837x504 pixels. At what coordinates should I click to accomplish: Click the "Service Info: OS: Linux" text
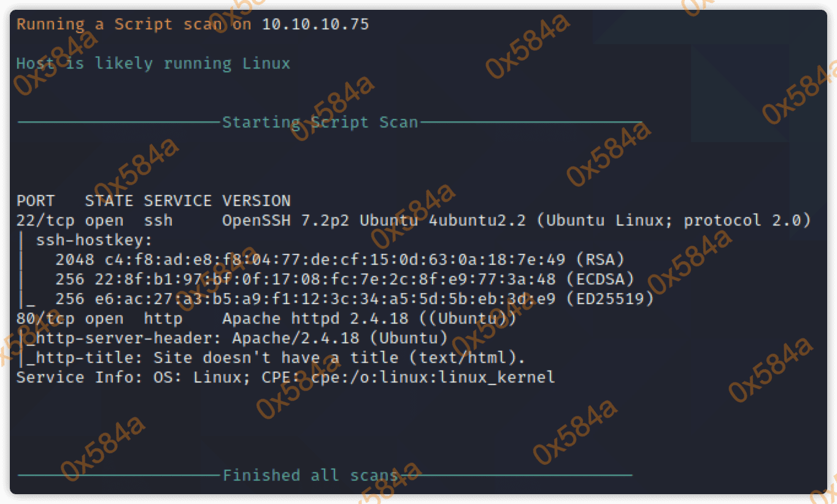(129, 378)
